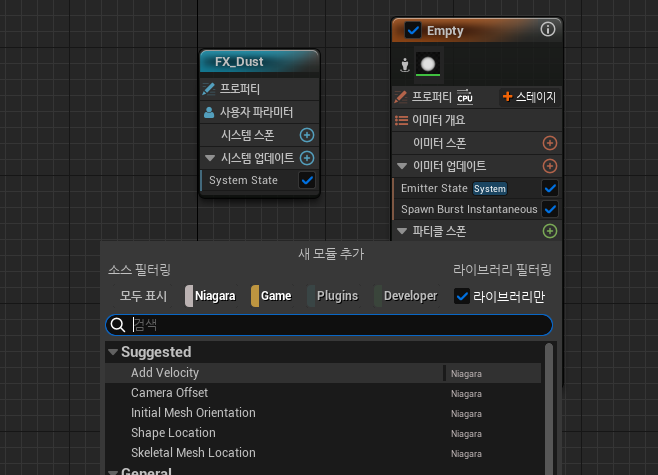Select Add Velocity module
This screenshot has width=658, height=475.
tap(323, 373)
